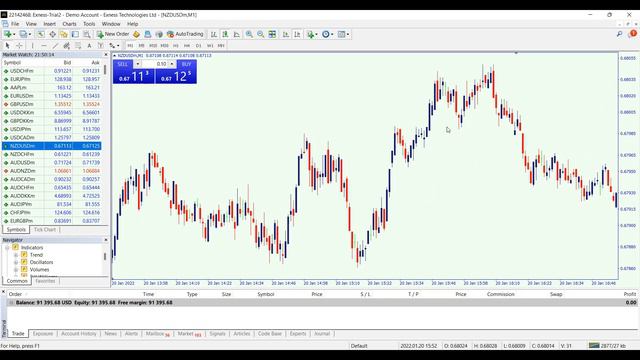The image size is (640, 360).
Task: Tile chart windows
Action: 272,34
